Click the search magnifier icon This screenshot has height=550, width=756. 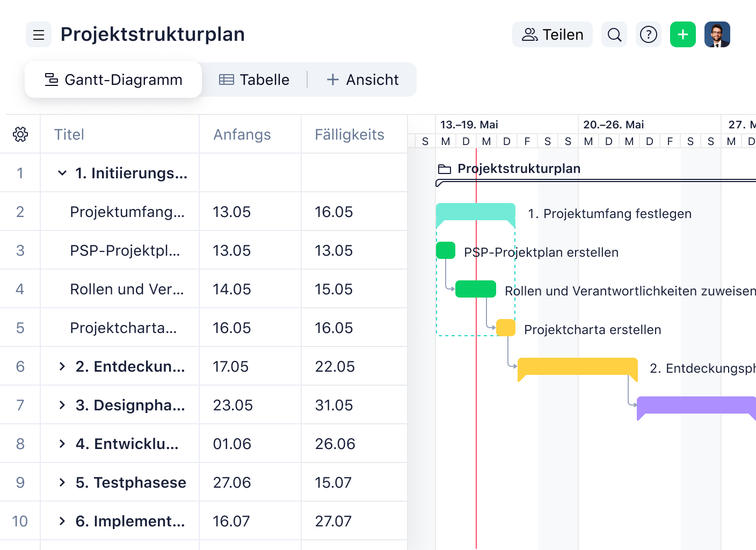click(614, 35)
